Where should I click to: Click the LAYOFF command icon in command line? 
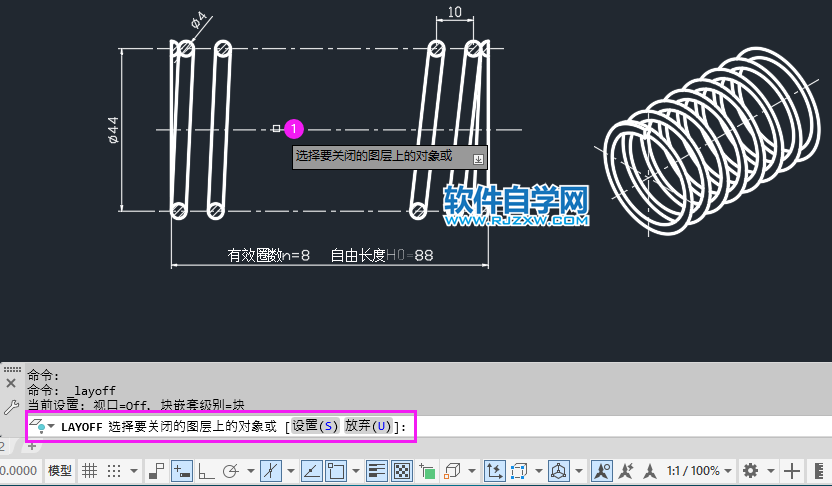click(37, 426)
